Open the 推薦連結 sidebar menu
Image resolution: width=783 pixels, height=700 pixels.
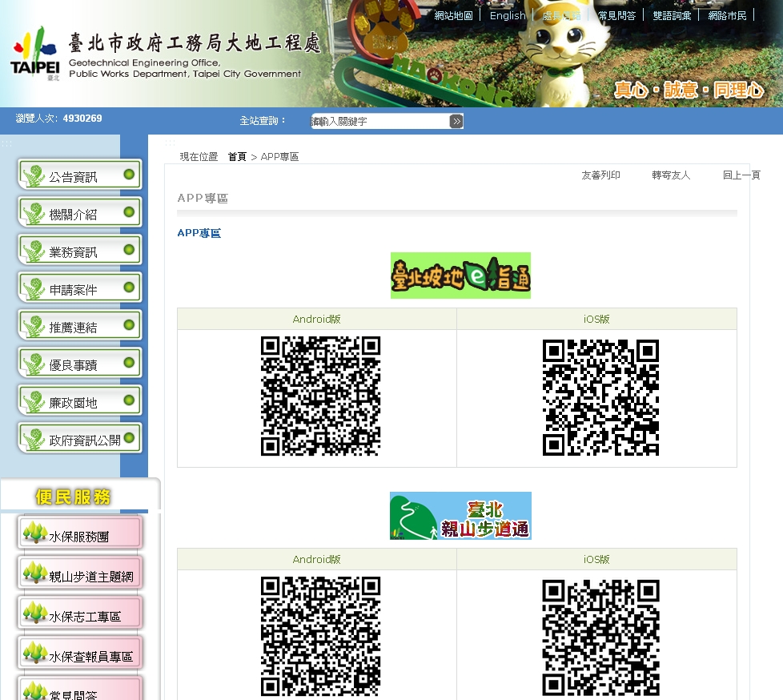tap(80, 325)
